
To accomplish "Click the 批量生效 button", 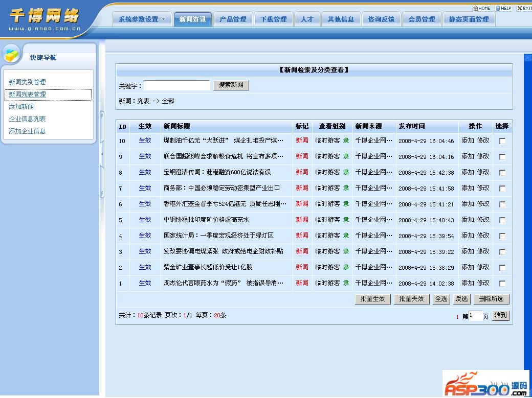I will (372, 299).
